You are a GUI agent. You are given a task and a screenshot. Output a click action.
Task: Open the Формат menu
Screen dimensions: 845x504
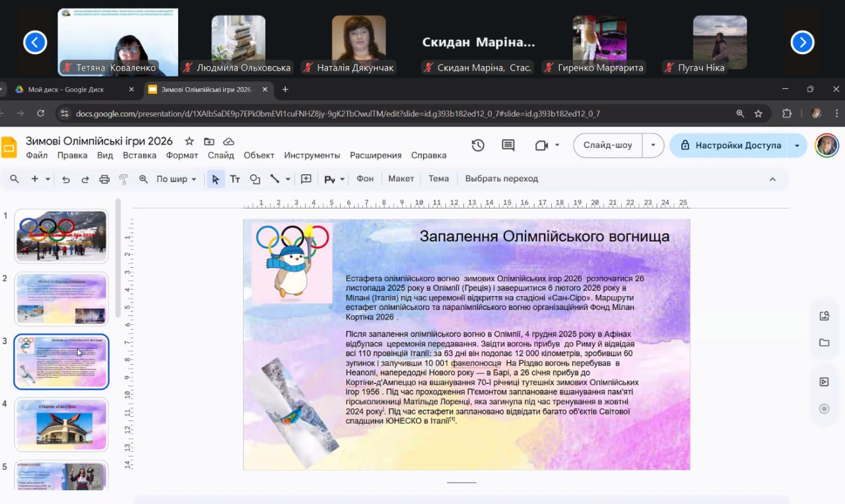[182, 156]
